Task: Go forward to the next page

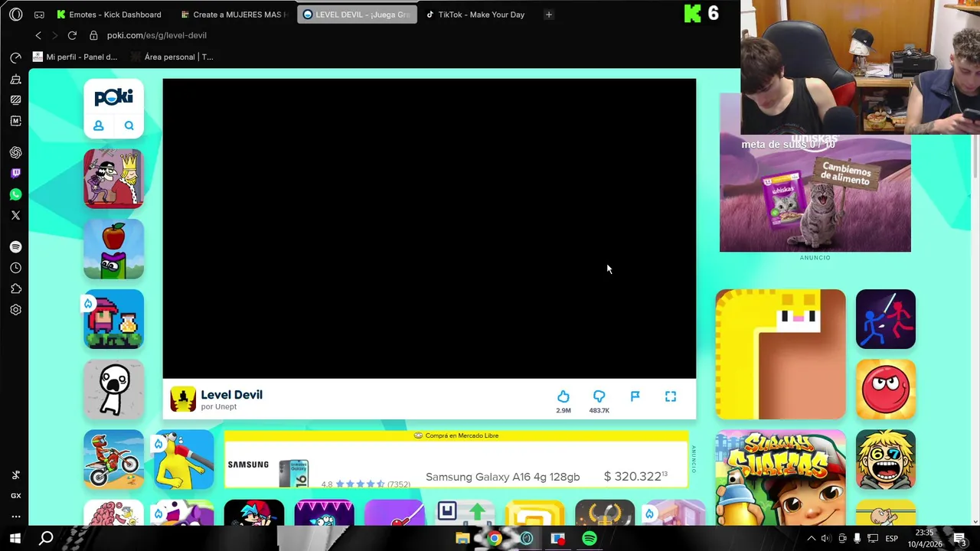Action: coord(54,35)
